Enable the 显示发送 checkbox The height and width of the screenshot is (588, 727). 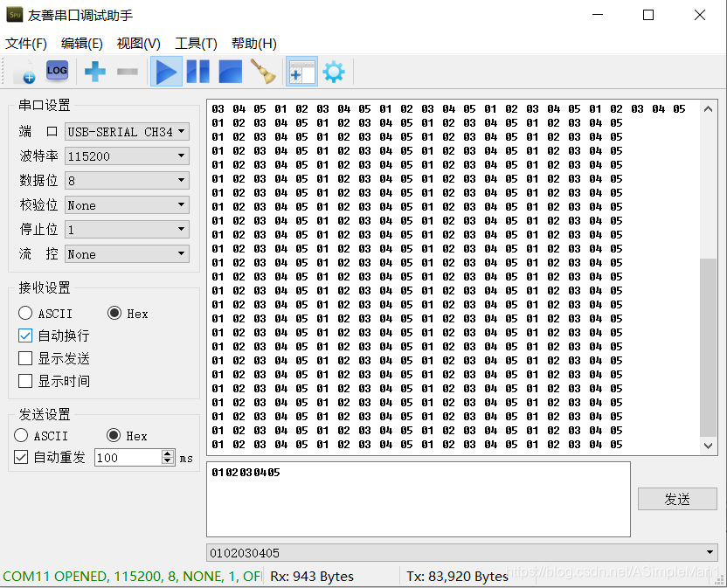(x=54, y=358)
